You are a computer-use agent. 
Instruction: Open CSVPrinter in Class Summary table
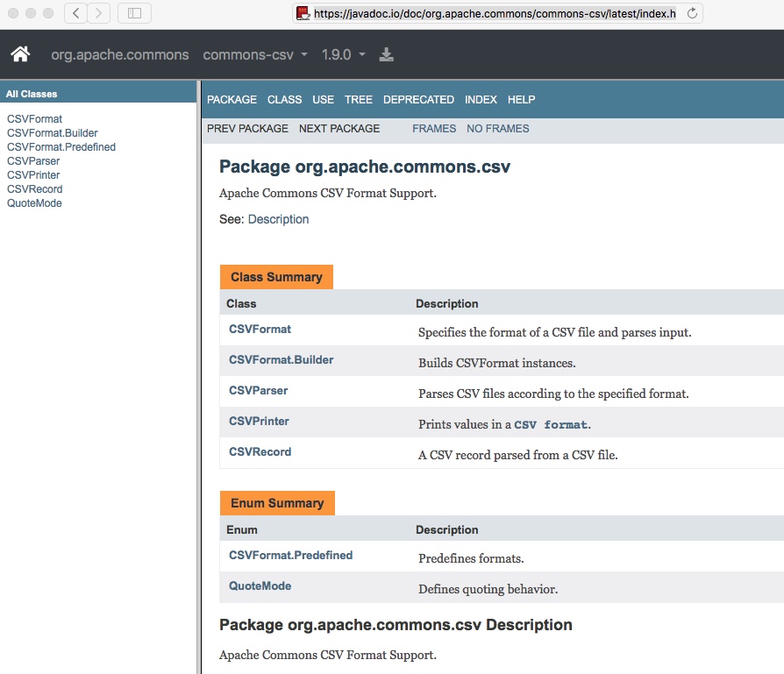(259, 422)
